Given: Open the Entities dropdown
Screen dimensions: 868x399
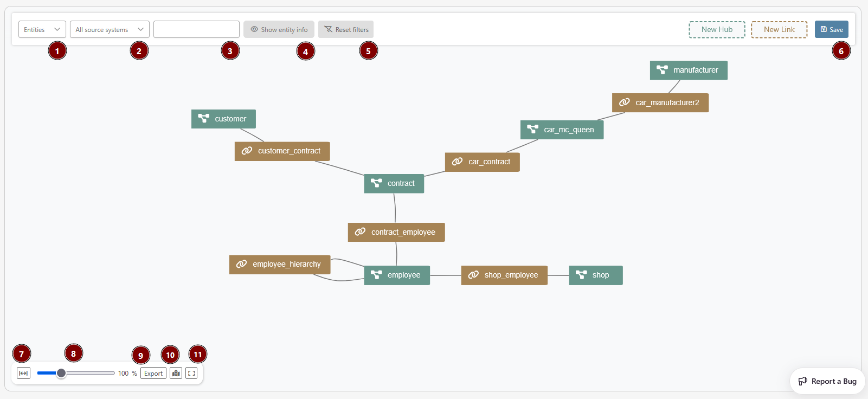Looking at the screenshot, I should 42,29.
